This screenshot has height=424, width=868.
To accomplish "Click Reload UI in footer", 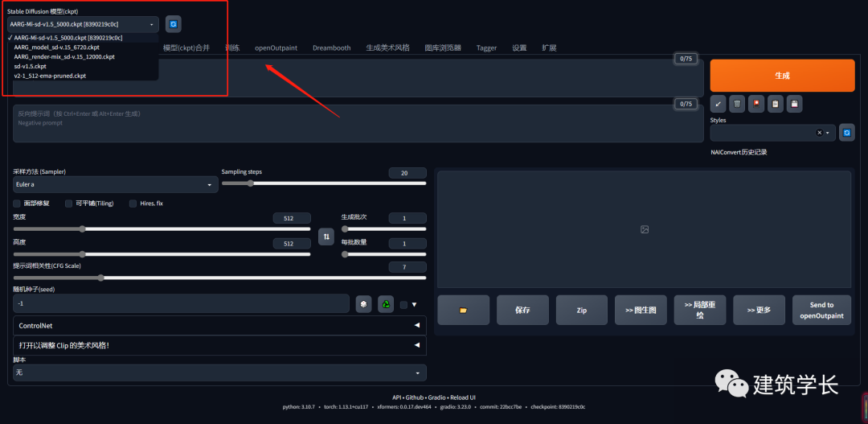I will (463, 397).
